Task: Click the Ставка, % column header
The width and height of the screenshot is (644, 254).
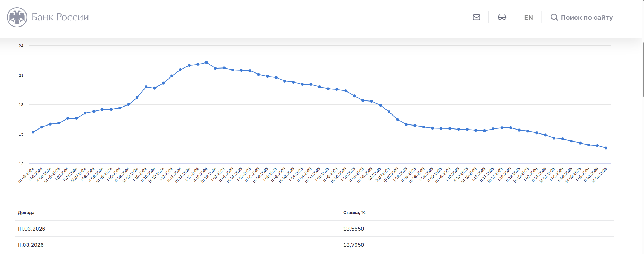Action: pyautogui.click(x=354, y=213)
